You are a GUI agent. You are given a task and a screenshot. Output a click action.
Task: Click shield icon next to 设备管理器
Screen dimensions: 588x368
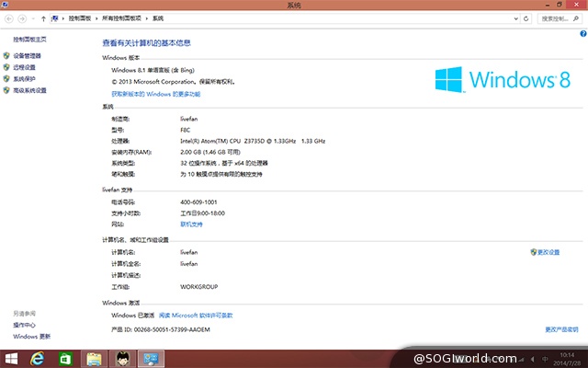[6, 55]
